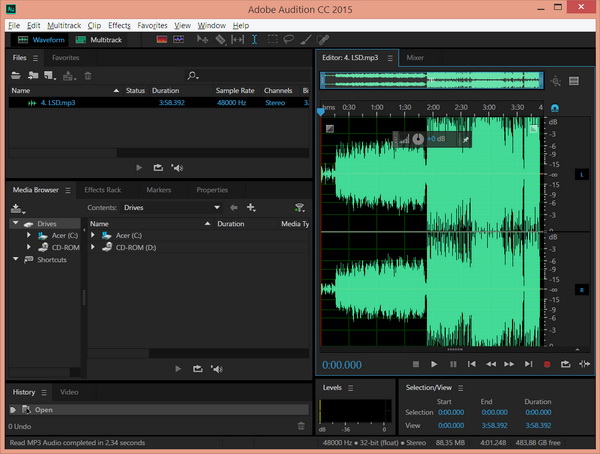Click waveform overview navigator bar

[432, 80]
